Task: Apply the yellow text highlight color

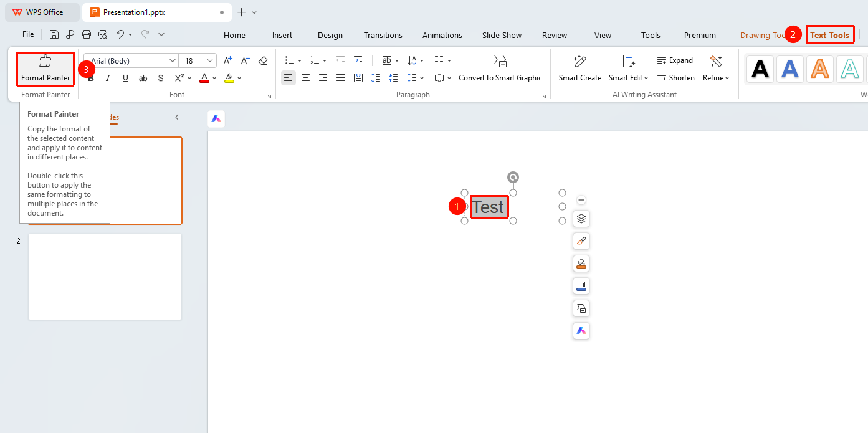Action: point(229,78)
